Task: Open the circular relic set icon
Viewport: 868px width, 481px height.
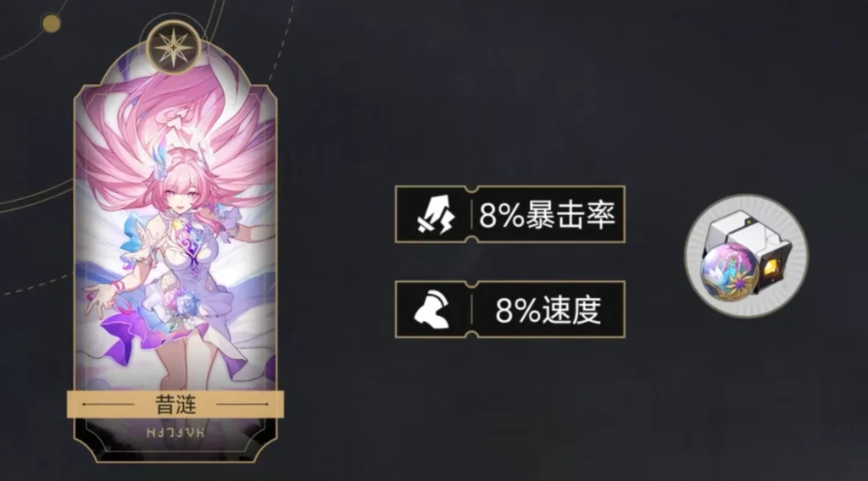Action: coord(747,256)
